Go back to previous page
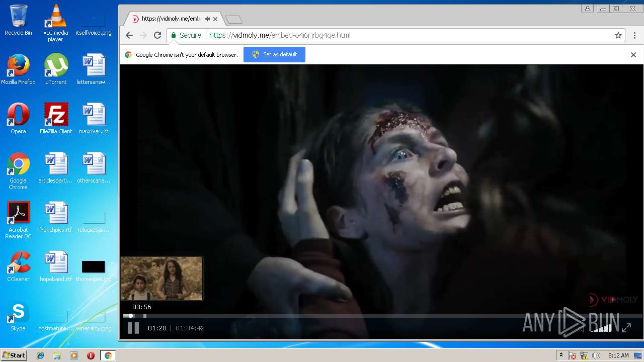The height and width of the screenshot is (362, 644). tap(129, 35)
